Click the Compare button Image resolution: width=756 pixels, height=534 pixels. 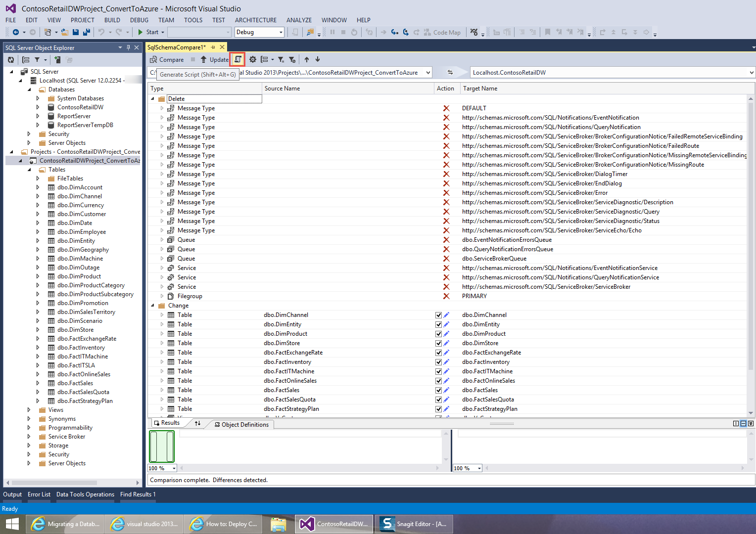[x=167, y=60]
